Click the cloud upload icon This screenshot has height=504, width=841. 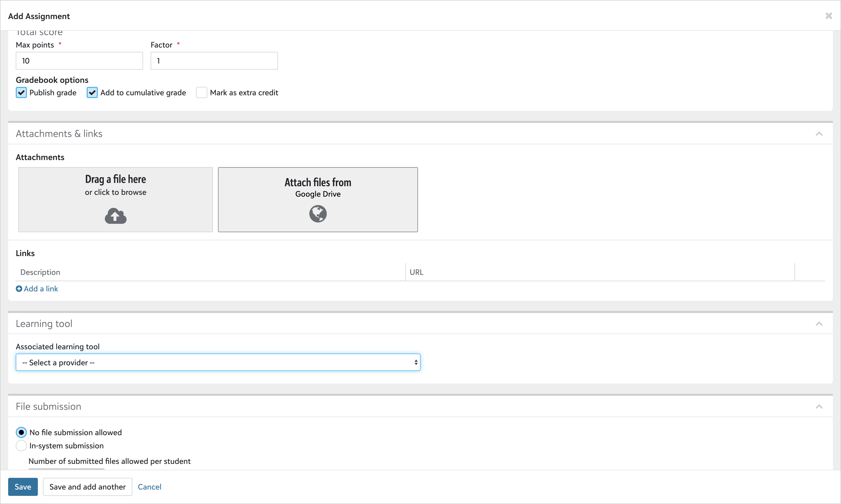(116, 216)
